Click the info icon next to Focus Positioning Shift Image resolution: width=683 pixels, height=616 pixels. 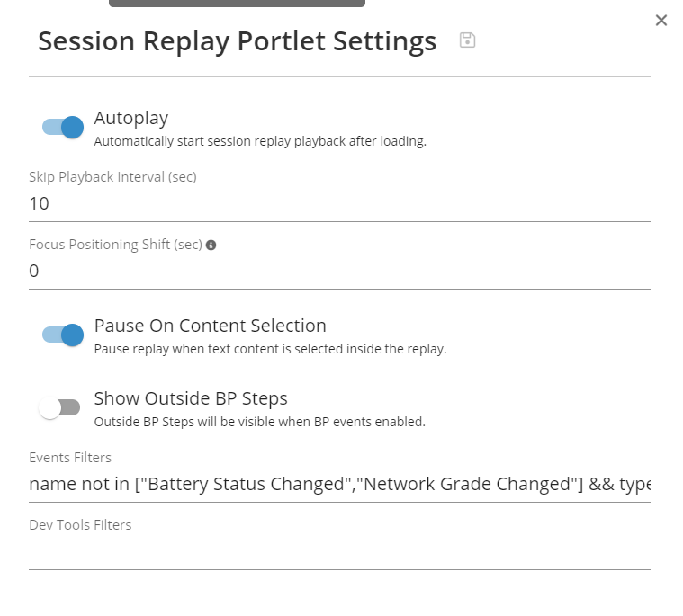pos(211,245)
